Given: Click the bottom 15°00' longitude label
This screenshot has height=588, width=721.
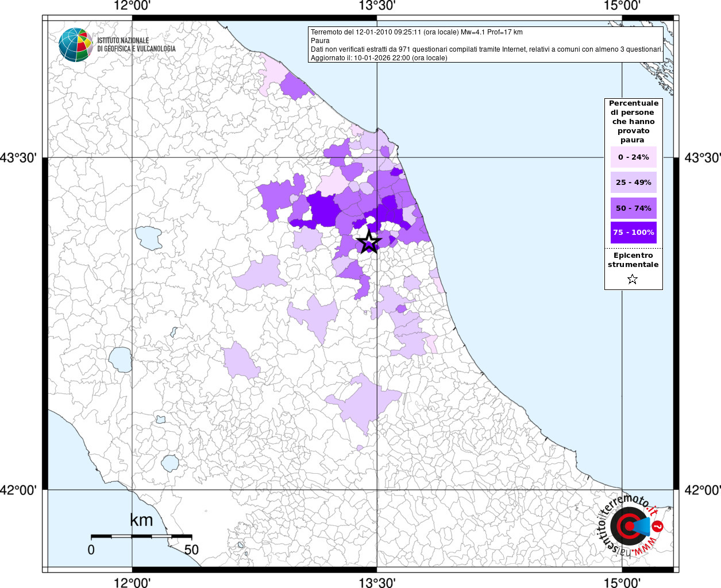Looking at the screenshot, I should [x=622, y=582].
